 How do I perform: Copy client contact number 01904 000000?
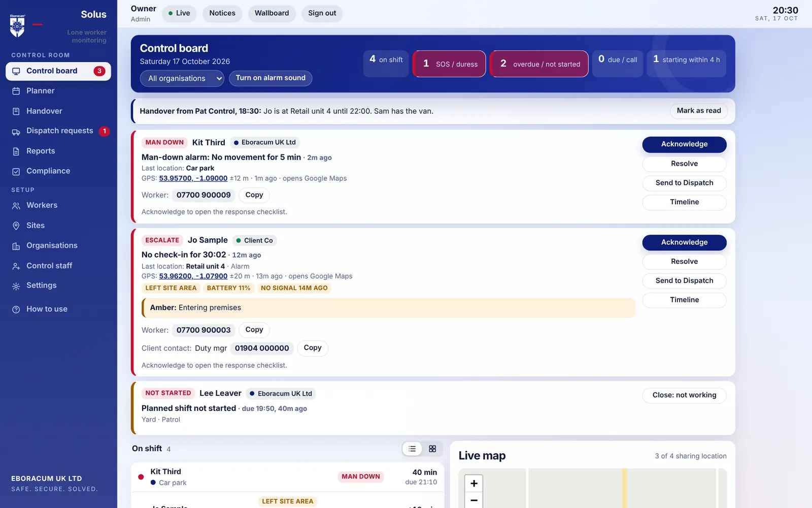point(313,348)
